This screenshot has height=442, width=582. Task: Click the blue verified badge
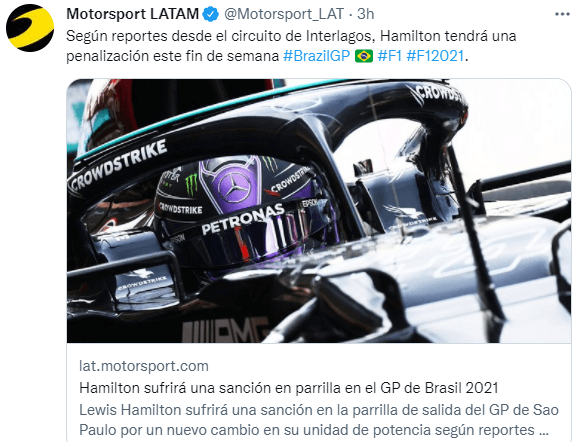click(211, 14)
